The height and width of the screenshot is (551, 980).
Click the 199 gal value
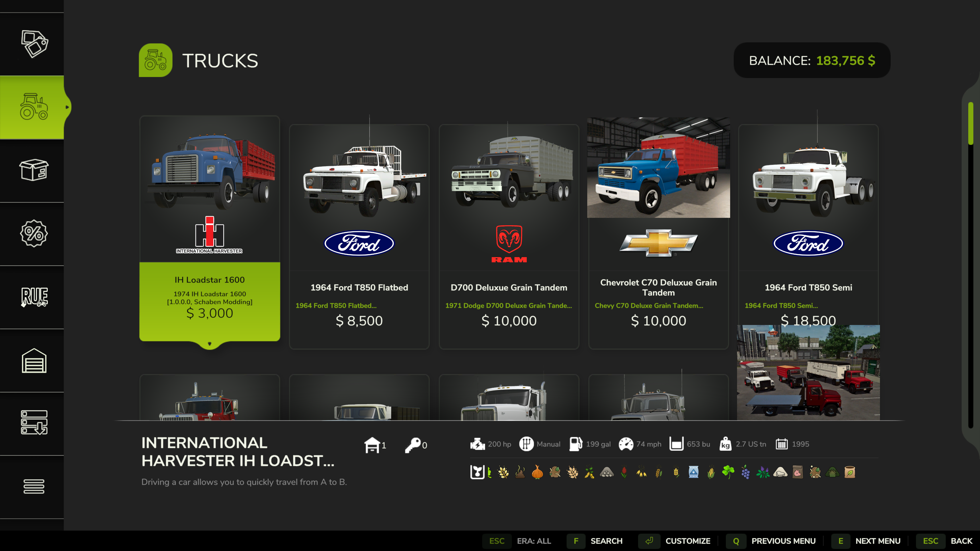(x=598, y=444)
